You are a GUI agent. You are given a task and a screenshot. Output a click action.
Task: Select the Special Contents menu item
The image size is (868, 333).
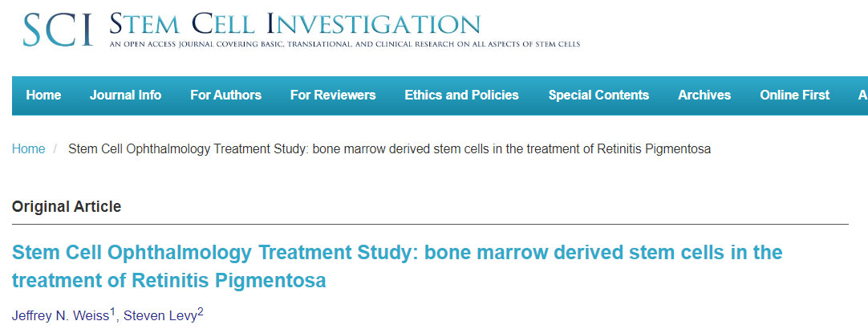(x=598, y=95)
